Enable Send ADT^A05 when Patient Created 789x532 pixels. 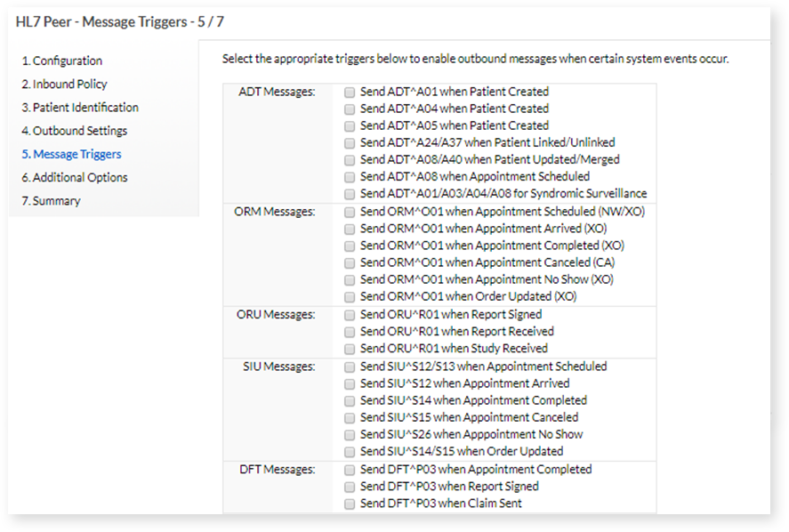(x=350, y=125)
